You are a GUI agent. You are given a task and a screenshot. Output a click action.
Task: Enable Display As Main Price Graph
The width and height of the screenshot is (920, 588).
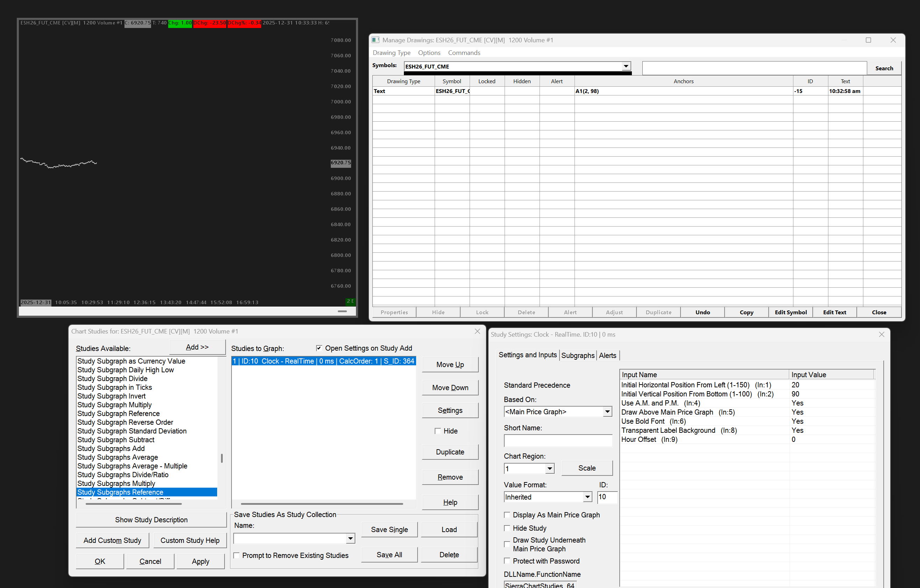507,515
